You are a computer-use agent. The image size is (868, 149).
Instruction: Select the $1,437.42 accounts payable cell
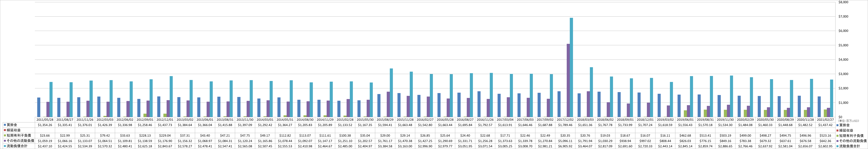(x=825, y=125)
